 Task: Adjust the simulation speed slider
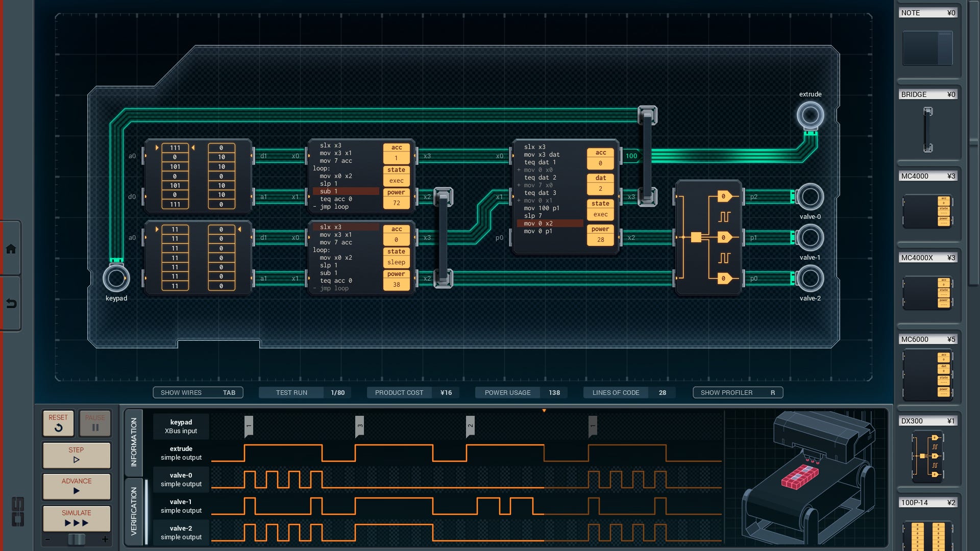tap(76, 538)
